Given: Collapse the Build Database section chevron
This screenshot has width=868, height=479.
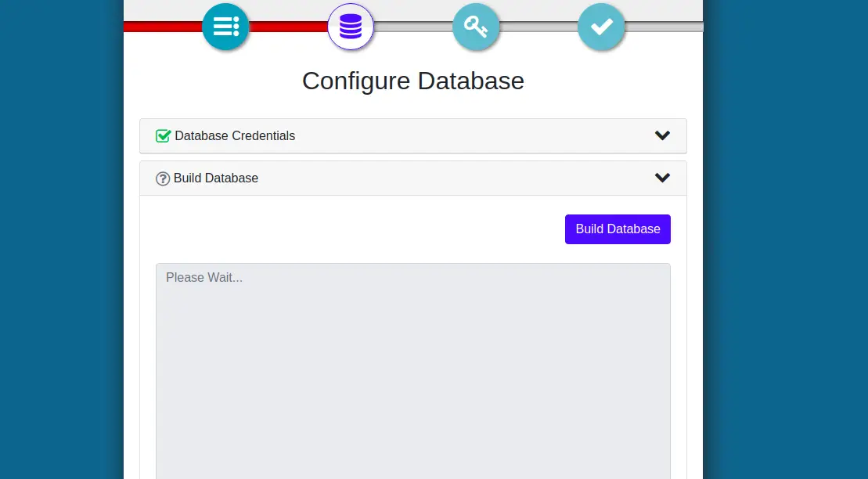Looking at the screenshot, I should click(x=662, y=178).
